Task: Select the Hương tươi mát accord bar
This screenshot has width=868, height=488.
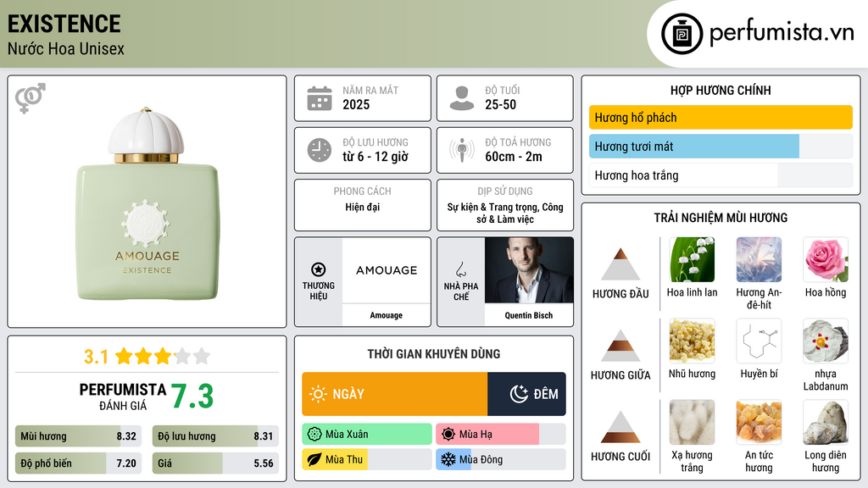Action: pos(721,147)
